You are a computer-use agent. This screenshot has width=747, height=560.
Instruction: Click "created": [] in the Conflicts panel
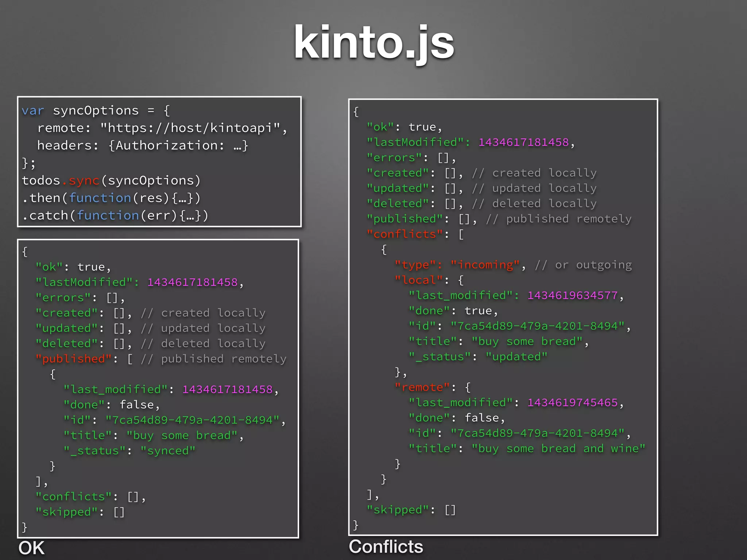[415, 173]
